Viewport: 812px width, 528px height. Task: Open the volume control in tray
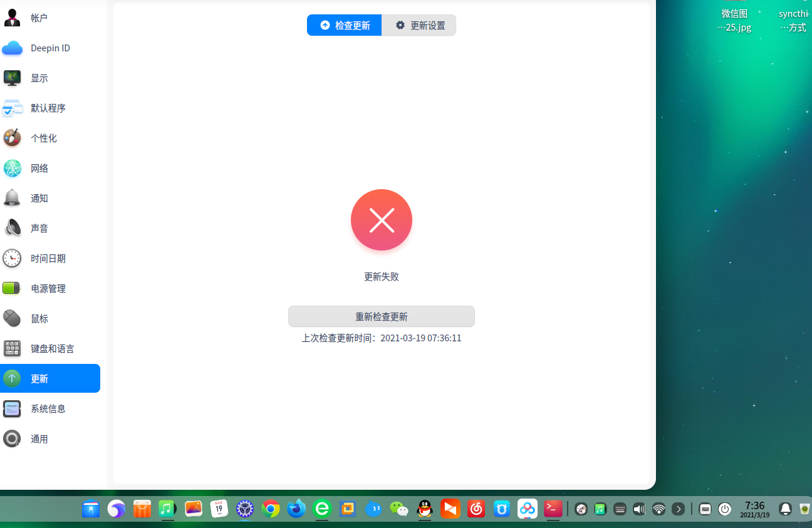click(x=639, y=509)
